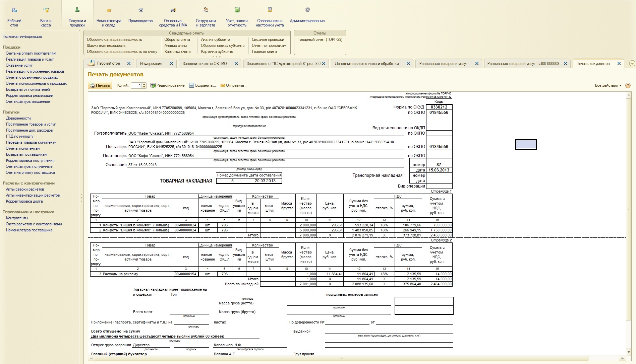The height and width of the screenshot is (364, 636).
Task: Click Отправить with the envelope icon
Action: 234,85
